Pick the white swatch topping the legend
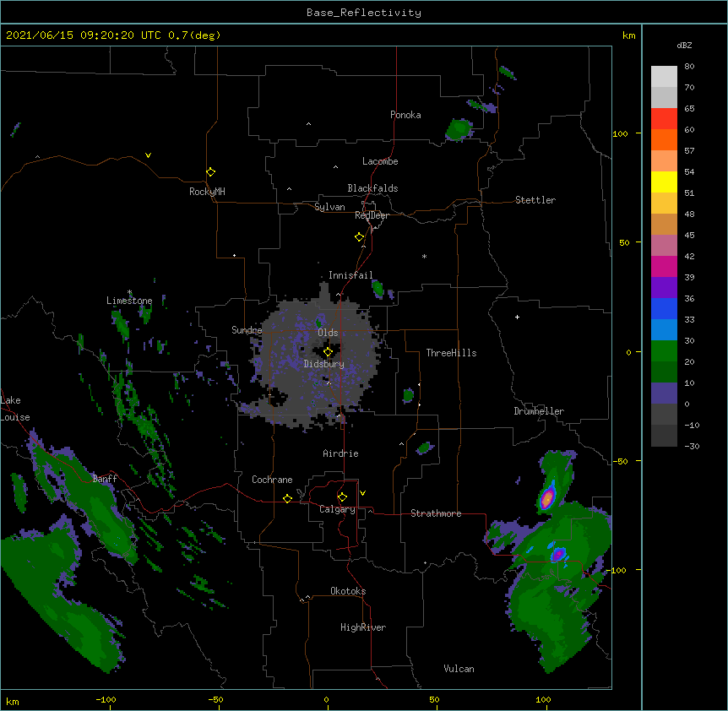Screen dimensions: 728x711 pos(664,76)
